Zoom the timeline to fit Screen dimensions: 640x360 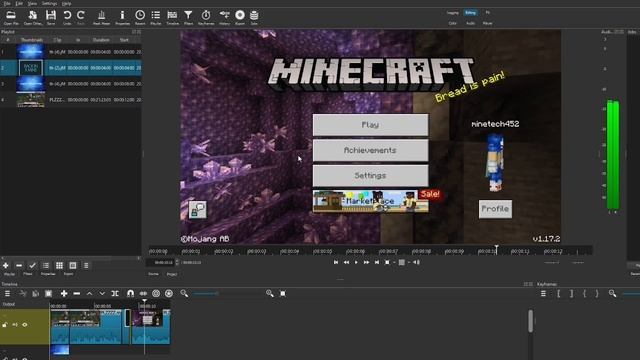[283, 293]
